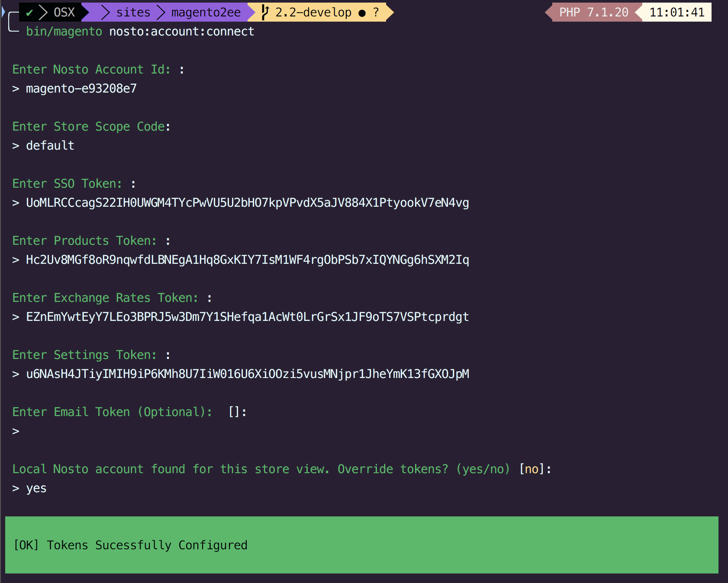728x583 pixels.
Task: Click the black dot dirty-state indicator
Action: coord(362,13)
